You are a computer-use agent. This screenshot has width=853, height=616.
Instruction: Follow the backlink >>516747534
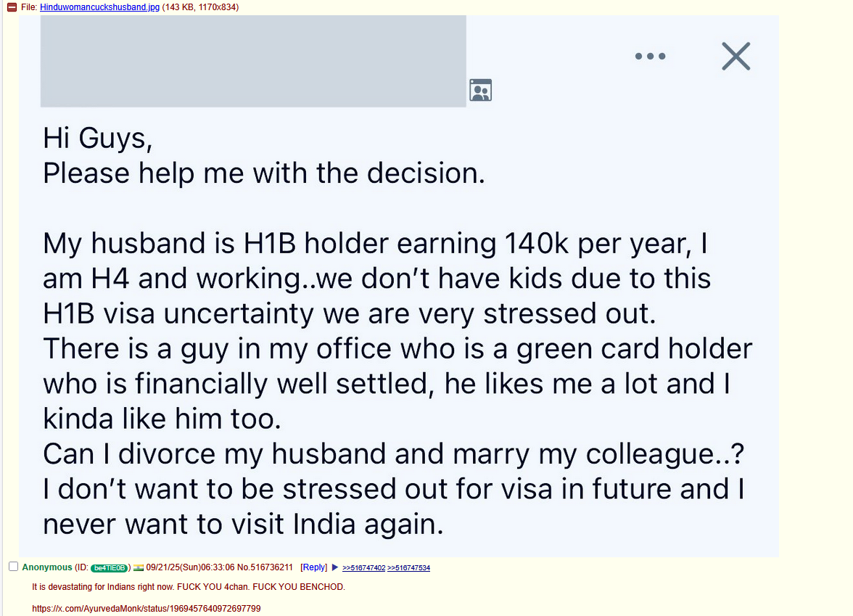click(x=408, y=567)
